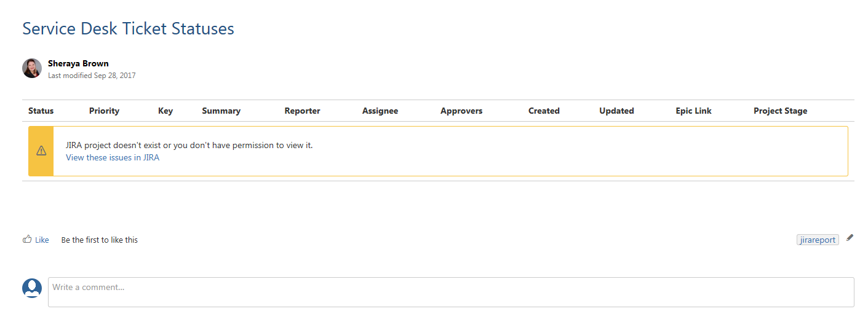
Task: Click the warning triangle icon
Action: point(41,151)
